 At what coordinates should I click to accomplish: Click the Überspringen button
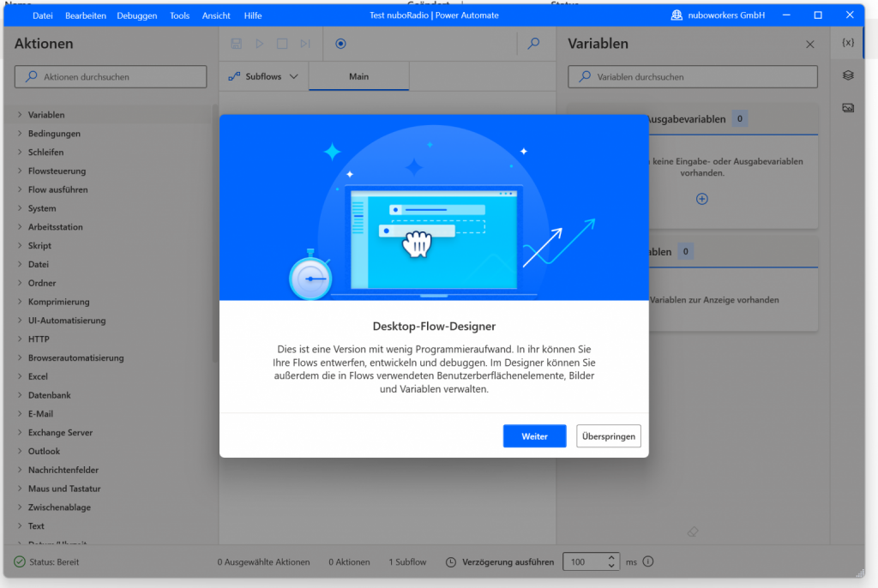click(x=609, y=436)
